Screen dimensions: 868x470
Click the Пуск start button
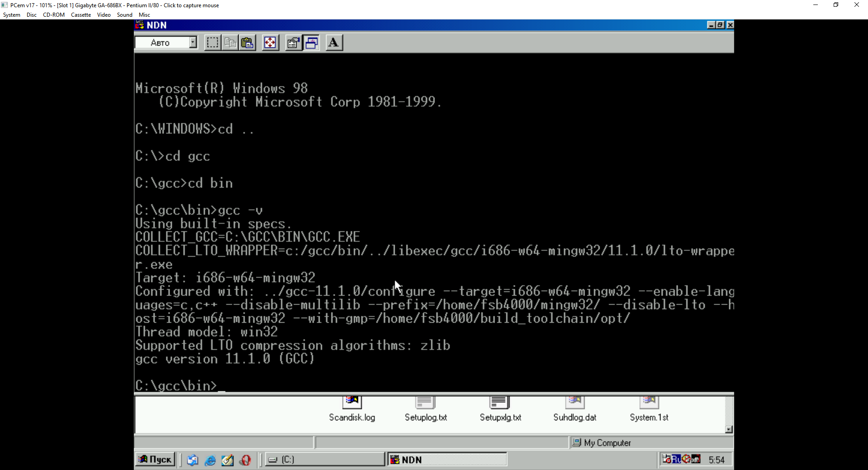tap(155, 460)
